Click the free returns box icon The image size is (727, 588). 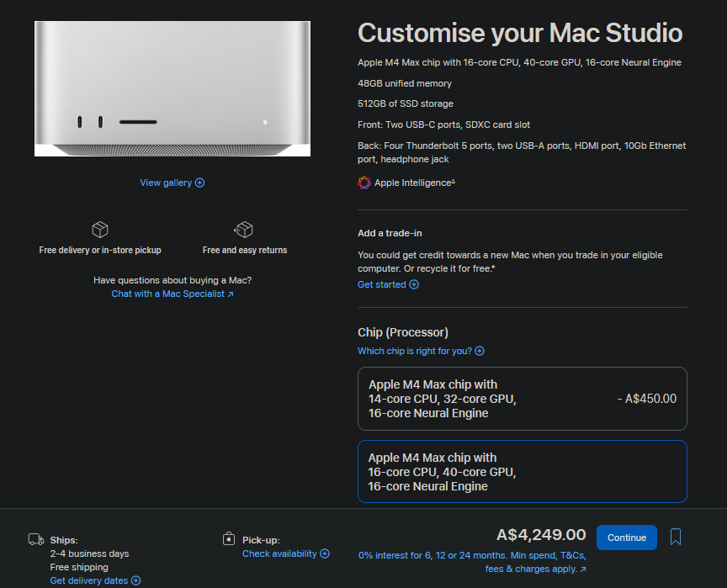243,230
